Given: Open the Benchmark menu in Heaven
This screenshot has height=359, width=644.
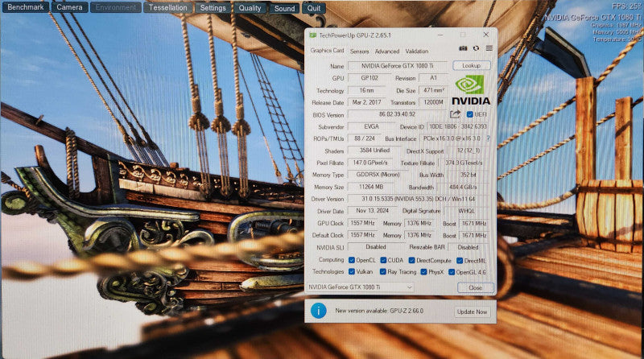Looking at the screenshot, I should tap(26, 7).
